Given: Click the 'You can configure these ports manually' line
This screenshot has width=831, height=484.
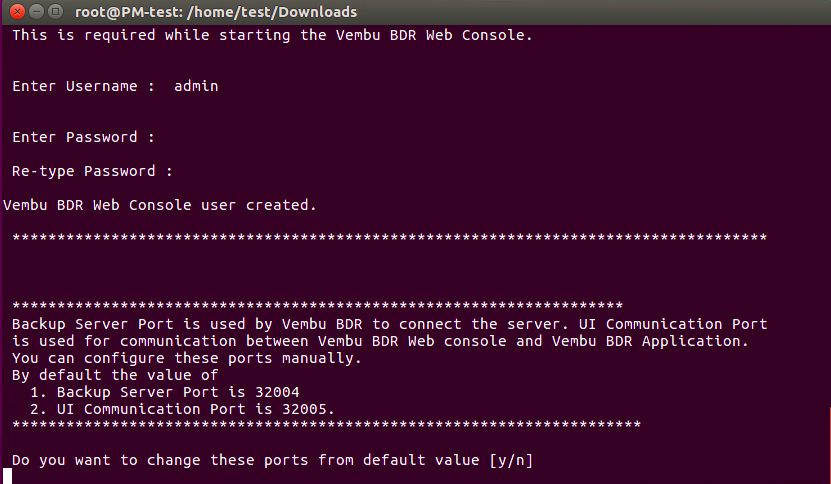Looking at the screenshot, I should pos(187,358).
